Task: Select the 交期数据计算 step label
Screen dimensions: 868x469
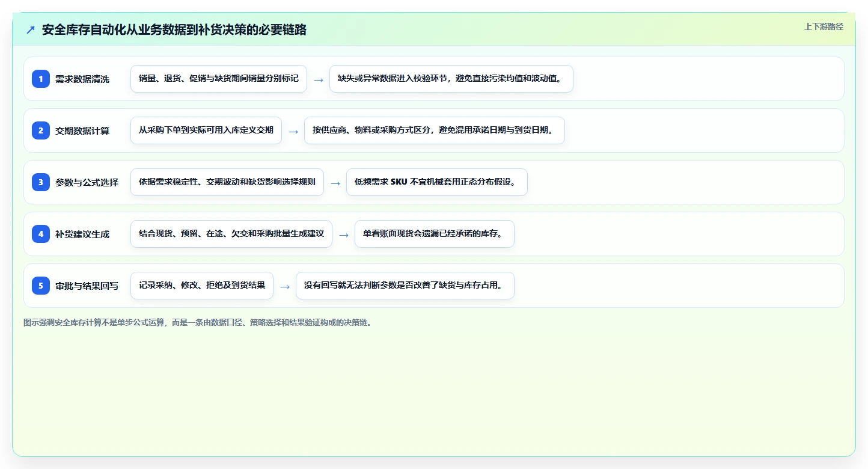Action: 82,130
